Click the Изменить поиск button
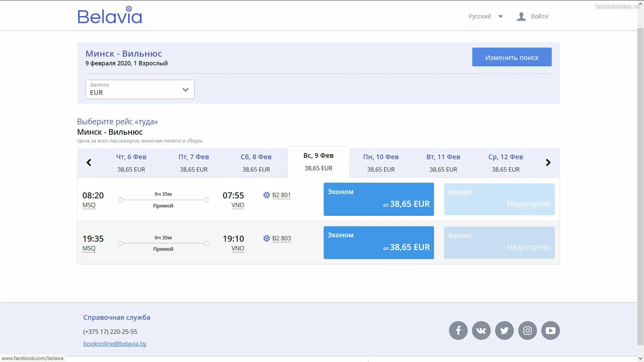The height and width of the screenshot is (362, 644). coord(512,57)
